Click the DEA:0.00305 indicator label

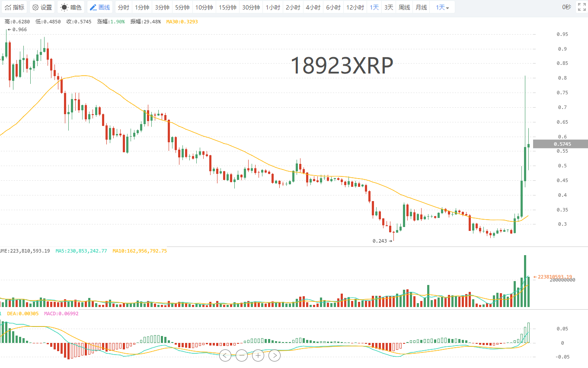[22, 314]
